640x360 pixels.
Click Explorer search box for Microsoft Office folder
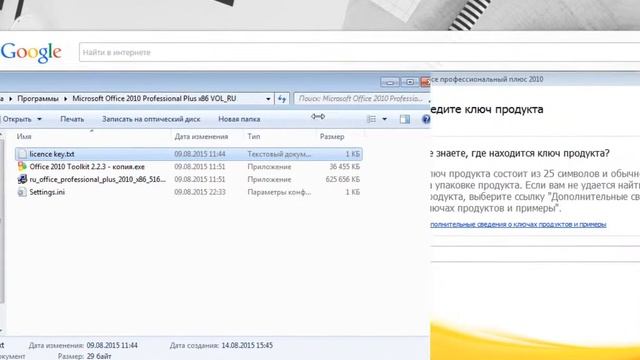point(361,99)
